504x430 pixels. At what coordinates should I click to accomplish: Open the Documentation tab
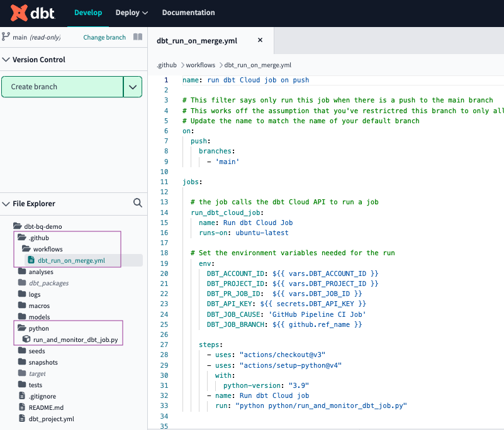click(x=188, y=13)
